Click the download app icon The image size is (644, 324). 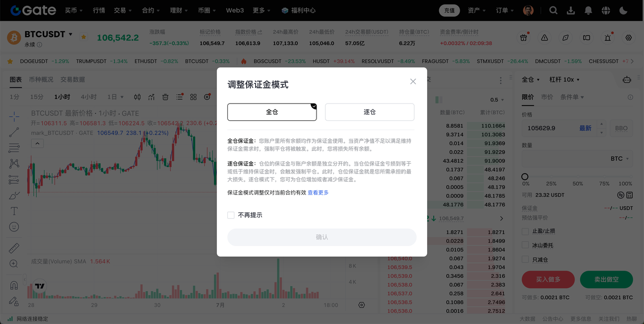pyautogui.click(x=571, y=10)
